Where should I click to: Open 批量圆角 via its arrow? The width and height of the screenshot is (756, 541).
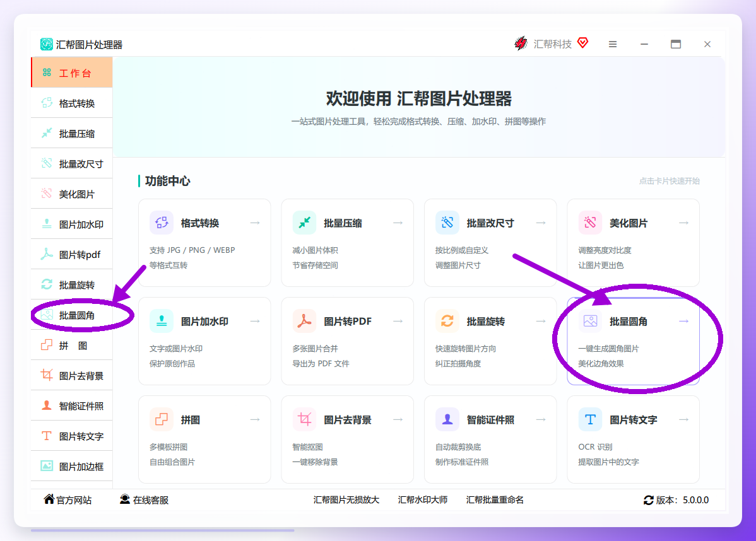683,321
